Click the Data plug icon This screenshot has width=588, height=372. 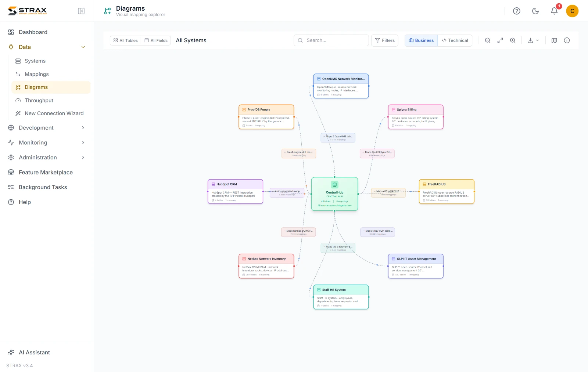11,47
